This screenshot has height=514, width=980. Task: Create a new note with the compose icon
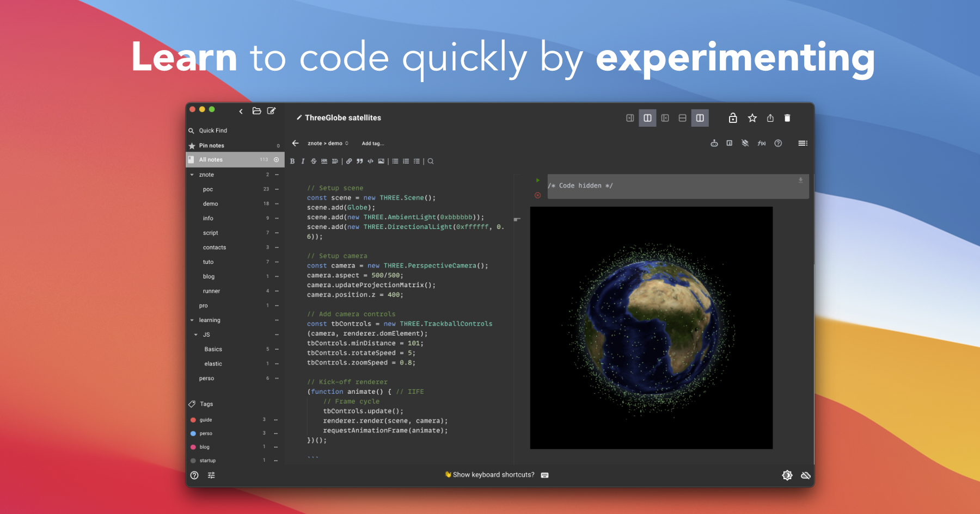pos(271,111)
